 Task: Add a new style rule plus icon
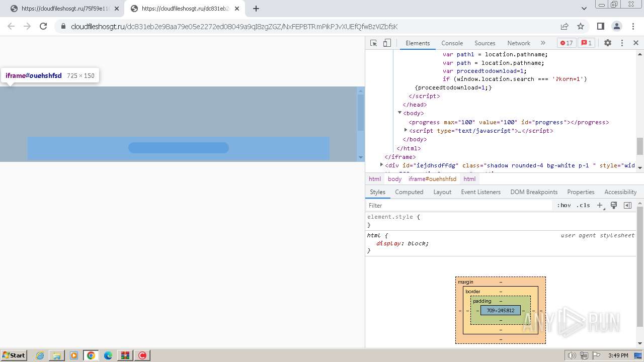[x=600, y=205]
